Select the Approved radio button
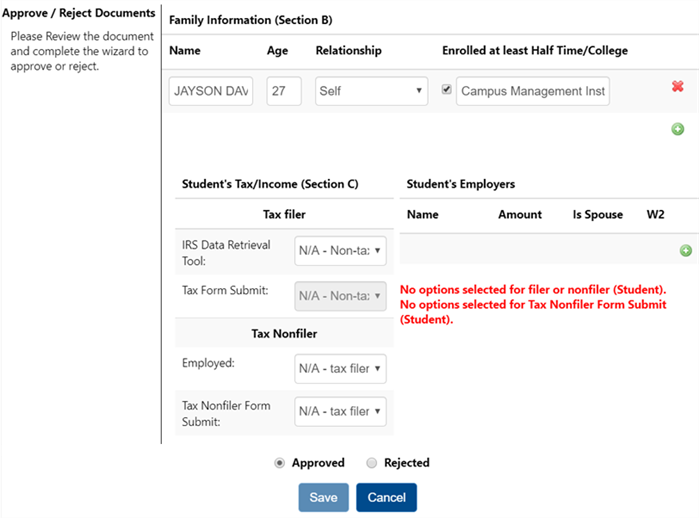This screenshot has height=518, width=699. click(x=279, y=463)
